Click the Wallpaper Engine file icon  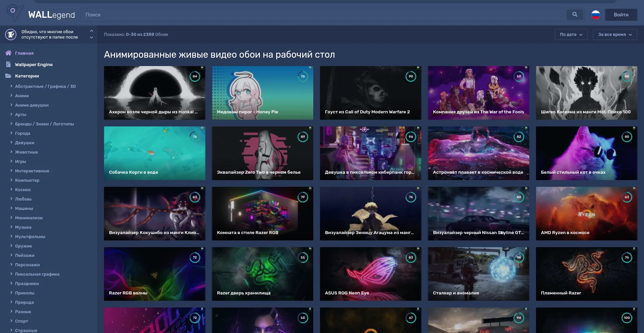(x=8, y=64)
